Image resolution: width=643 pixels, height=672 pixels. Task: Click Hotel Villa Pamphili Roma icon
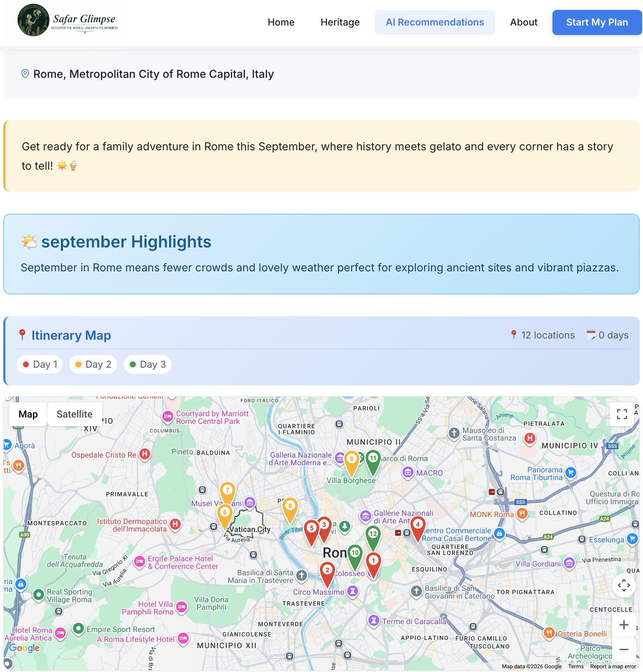[182, 607]
